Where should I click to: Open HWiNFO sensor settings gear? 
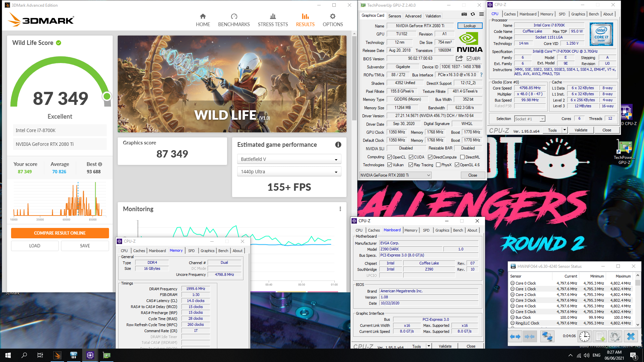pyautogui.click(x=615, y=336)
